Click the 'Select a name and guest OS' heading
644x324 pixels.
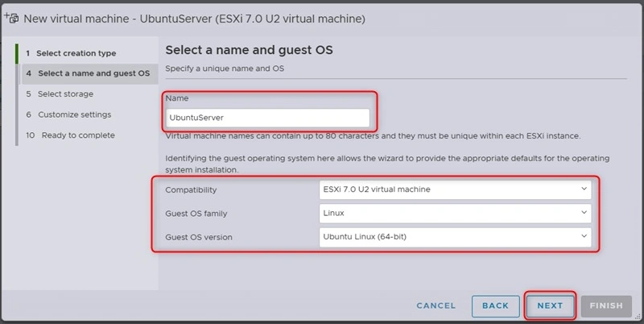click(x=249, y=50)
